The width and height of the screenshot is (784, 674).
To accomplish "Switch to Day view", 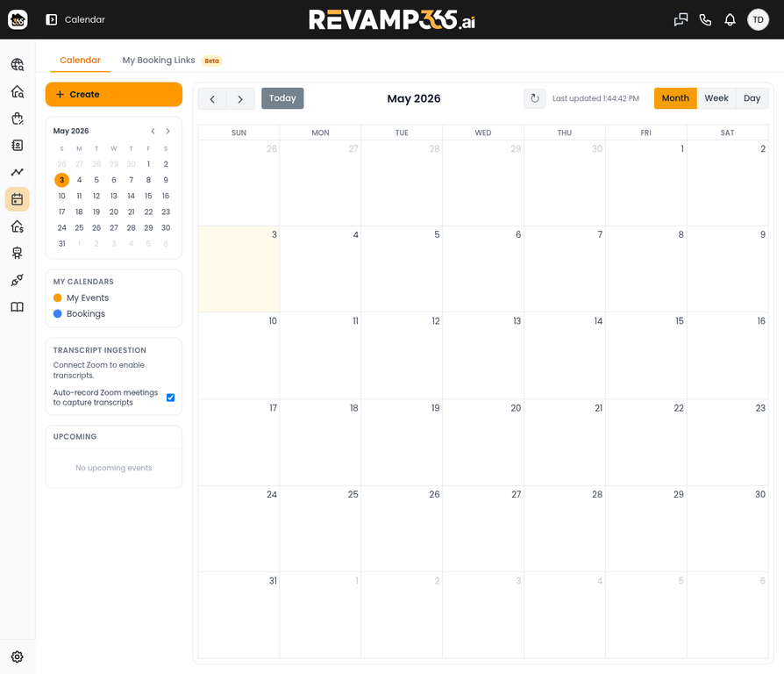I will tap(752, 98).
